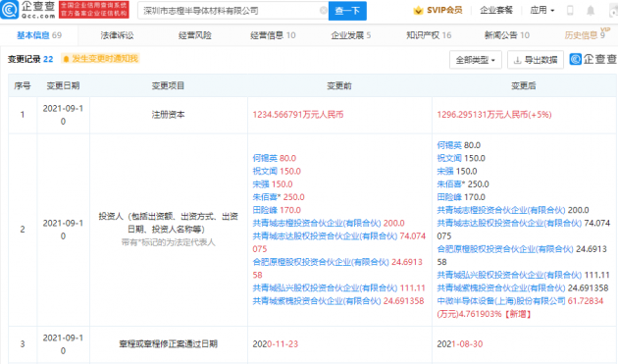Viewport: 618px width, 364px height.
Task: Open 共青城紫槐投资合伙企业 link in 变更后 column
Action: (501, 288)
